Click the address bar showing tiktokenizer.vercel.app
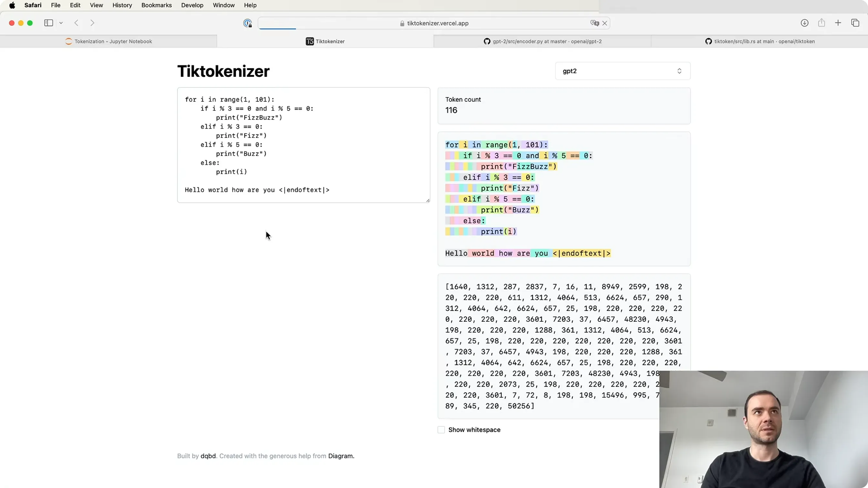Viewport: 868px width, 488px height. [434, 23]
